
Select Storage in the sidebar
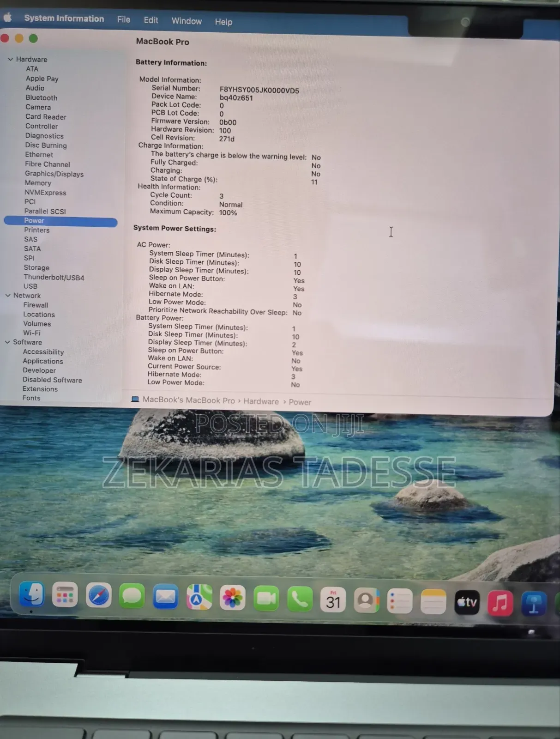point(36,267)
